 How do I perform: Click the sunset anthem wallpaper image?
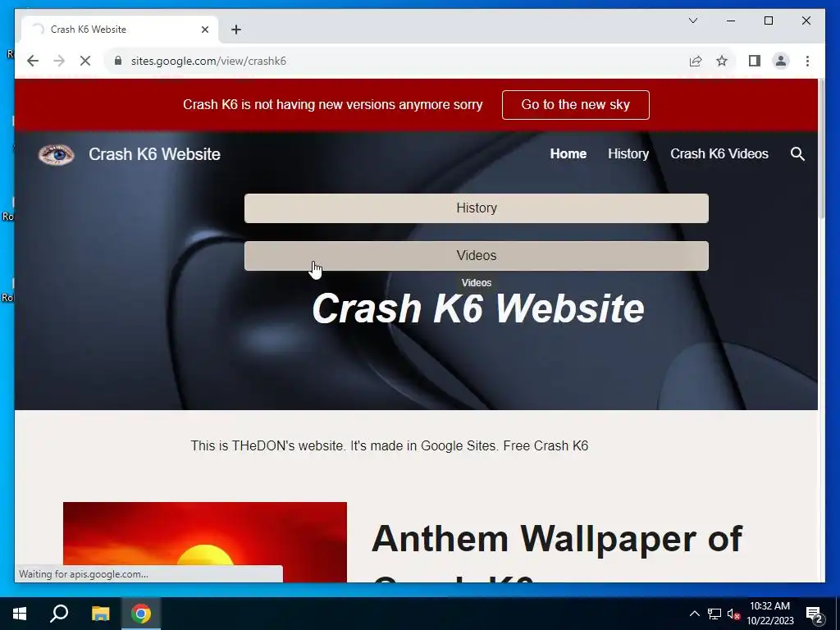[x=204, y=541]
